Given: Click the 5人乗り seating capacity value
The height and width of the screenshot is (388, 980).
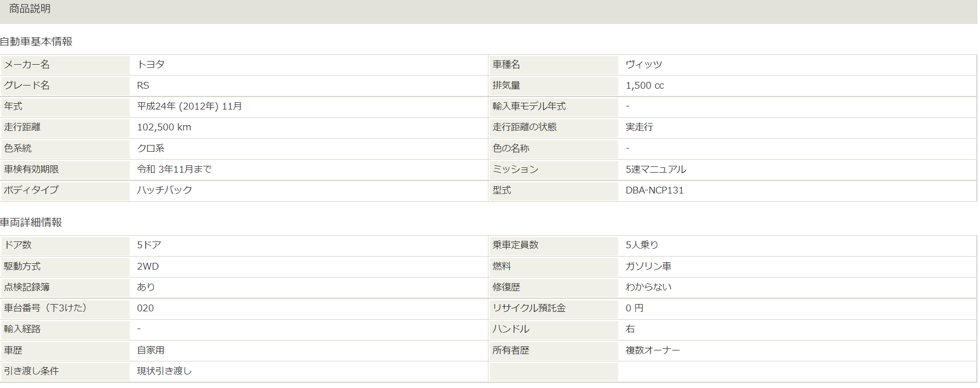Looking at the screenshot, I should (642, 245).
